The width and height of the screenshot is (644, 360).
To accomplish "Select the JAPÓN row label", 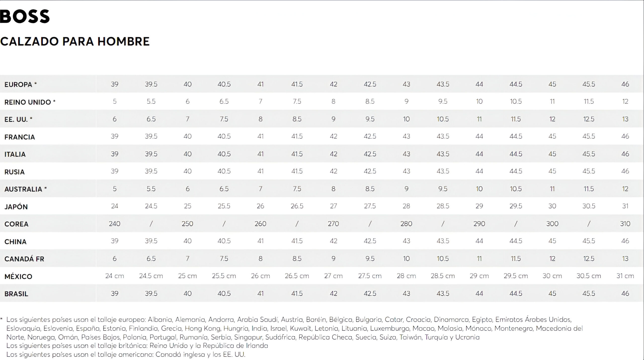I will pos(16,207).
